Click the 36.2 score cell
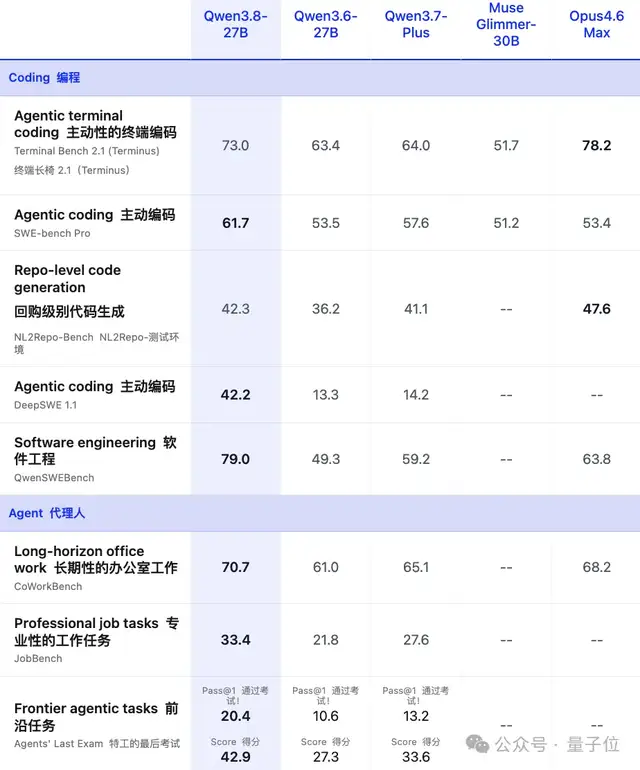Image resolution: width=640 pixels, height=770 pixels. [x=326, y=309]
